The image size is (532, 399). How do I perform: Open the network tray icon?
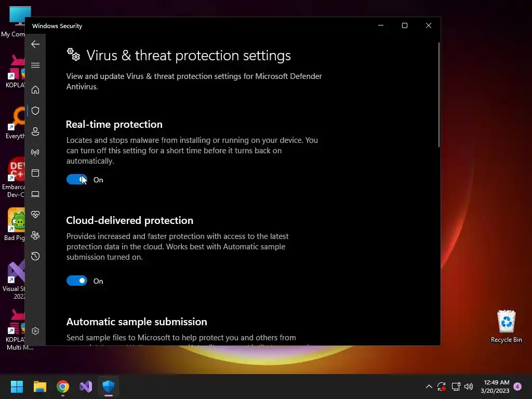[x=456, y=387]
